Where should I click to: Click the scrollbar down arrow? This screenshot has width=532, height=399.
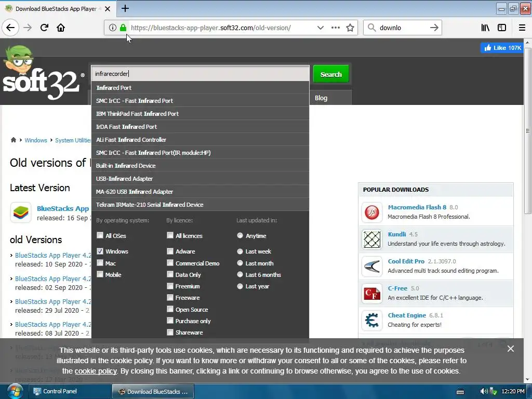[x=527, y=380]
